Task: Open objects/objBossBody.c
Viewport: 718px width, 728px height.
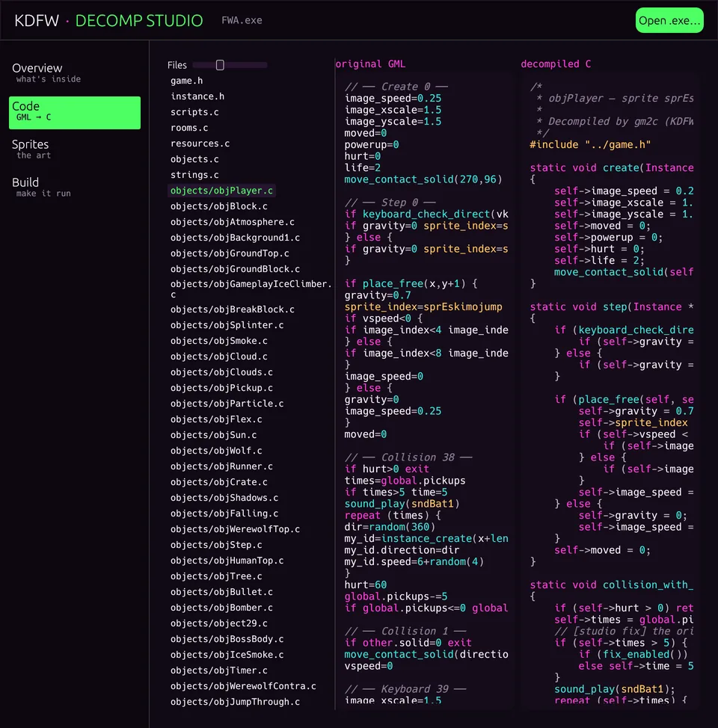Action: pyautogui.click(x=227, y=639)
